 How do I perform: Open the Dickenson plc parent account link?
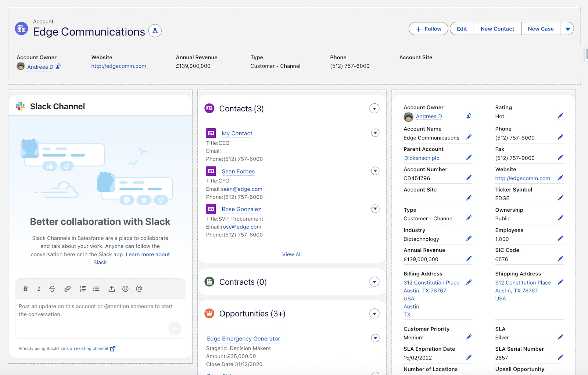[422, 158]
